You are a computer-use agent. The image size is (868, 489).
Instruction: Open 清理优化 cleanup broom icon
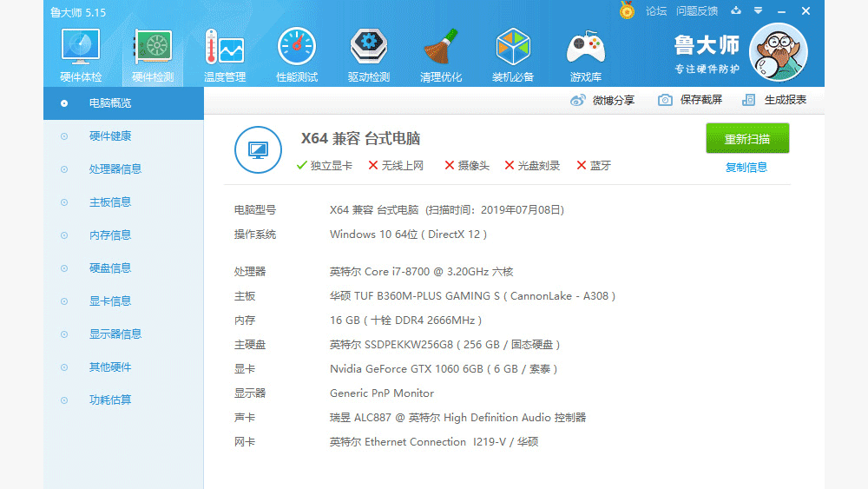[x=441, y=56]
